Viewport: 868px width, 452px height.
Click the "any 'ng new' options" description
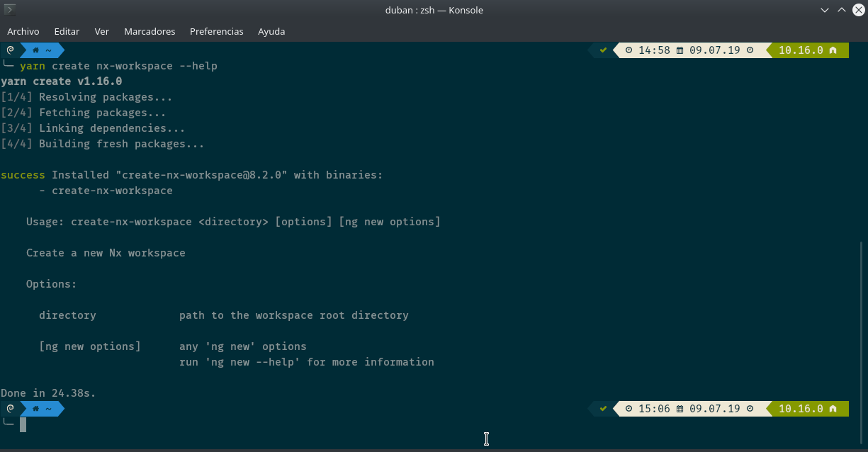click(x=243, y=346)
